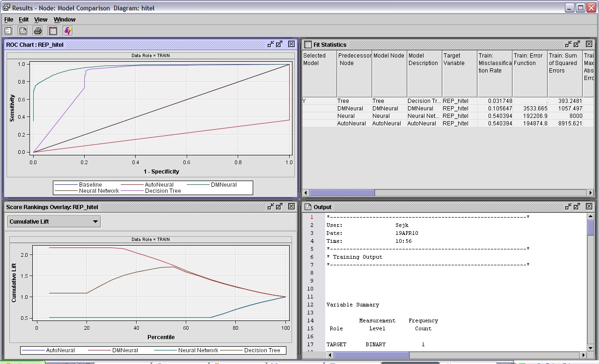The width and height of the screenshot is (599, 364).
Task: Click Decision Tree legend entry in ROC Chart
Action: point(151,191)
